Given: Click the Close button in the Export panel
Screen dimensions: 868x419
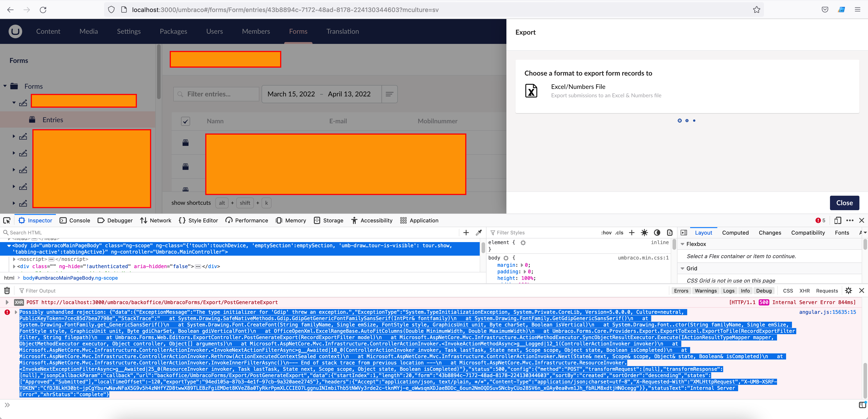Looking at the screenshot, I should (844, 203).
